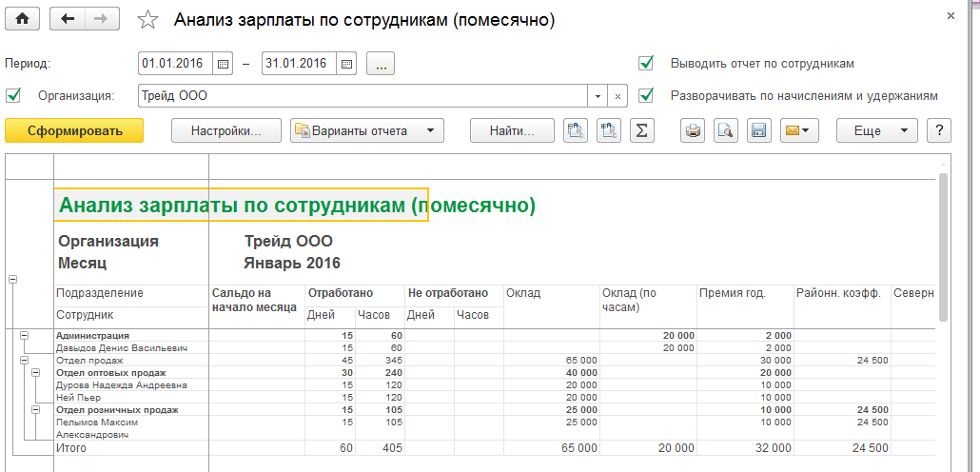Open the calendar for the end date 31.01.2016
Image resolution: width=980 pixels, height=472 pixels.
click(347, 64)
